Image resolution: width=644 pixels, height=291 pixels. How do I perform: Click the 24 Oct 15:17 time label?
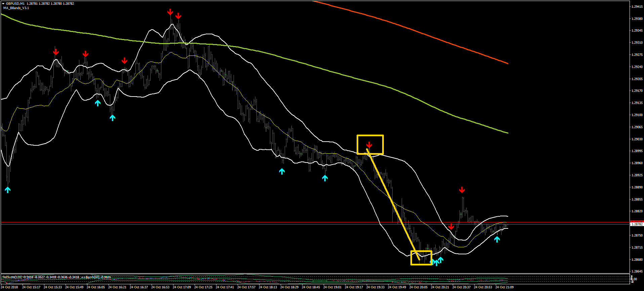31,287
